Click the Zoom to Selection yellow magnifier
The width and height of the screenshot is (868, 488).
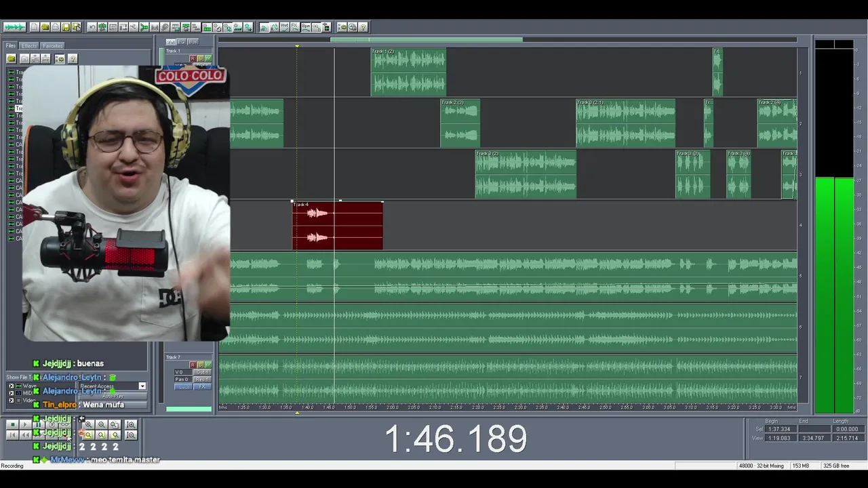88,435
